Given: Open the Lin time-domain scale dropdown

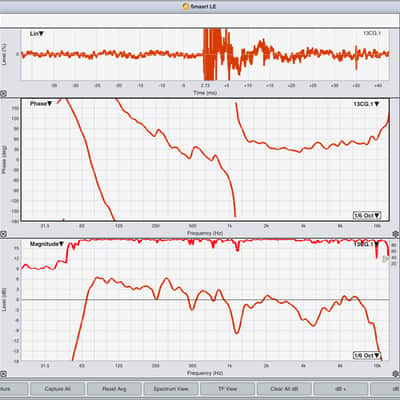Looking at the screenshot, I should point(37,34).
